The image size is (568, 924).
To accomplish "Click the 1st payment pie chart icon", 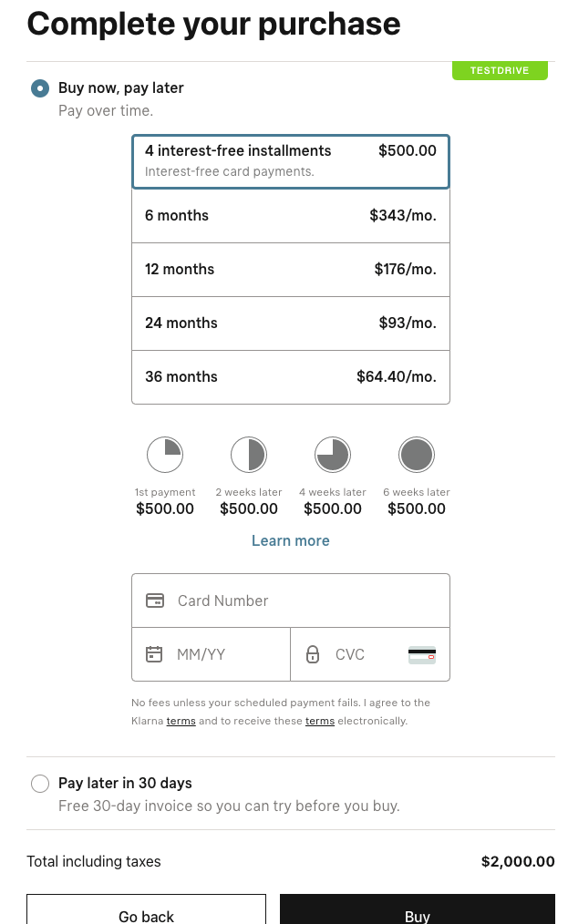I will 165,454.
